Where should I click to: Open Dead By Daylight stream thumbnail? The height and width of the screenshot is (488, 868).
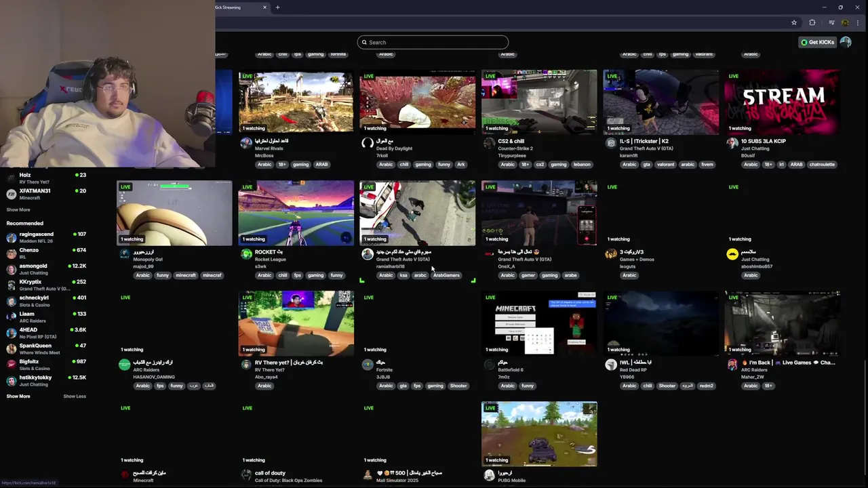tap(417, 101)
